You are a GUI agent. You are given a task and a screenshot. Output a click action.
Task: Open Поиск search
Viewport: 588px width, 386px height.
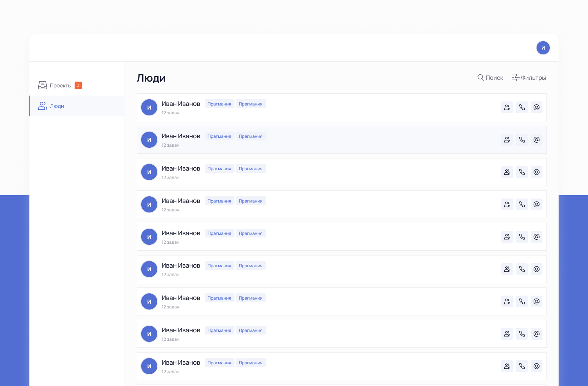click(x=490, y=78)
